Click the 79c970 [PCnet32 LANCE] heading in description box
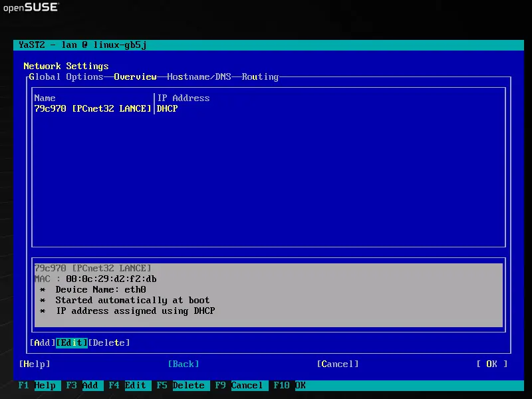Screen dimensions: 532x399 tap(92, 268)
